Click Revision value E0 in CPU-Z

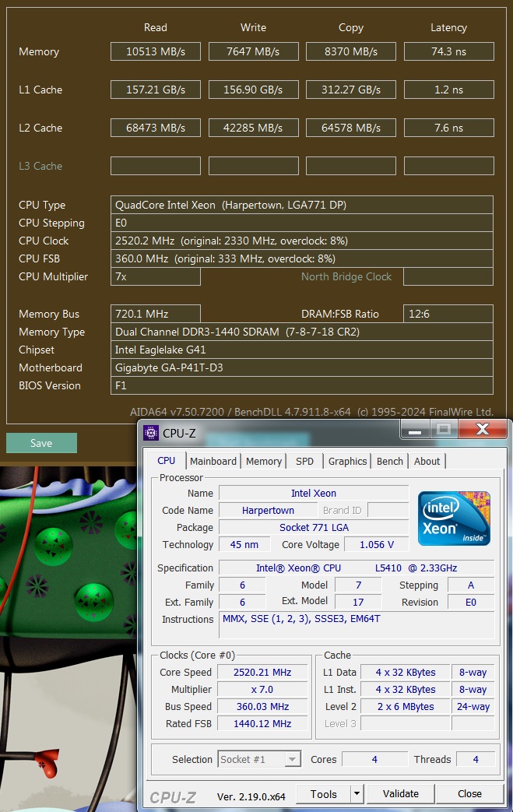(x=470, y=602)
